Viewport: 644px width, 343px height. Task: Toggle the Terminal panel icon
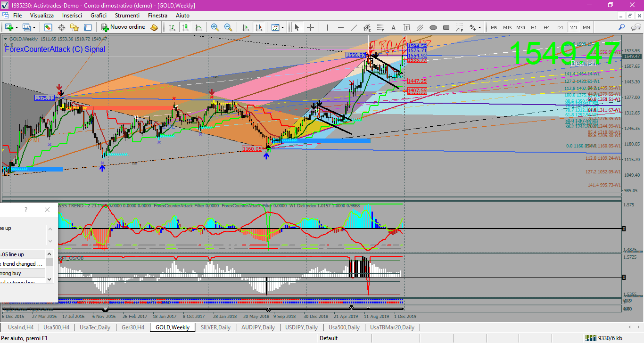click(x=88, y=27)
